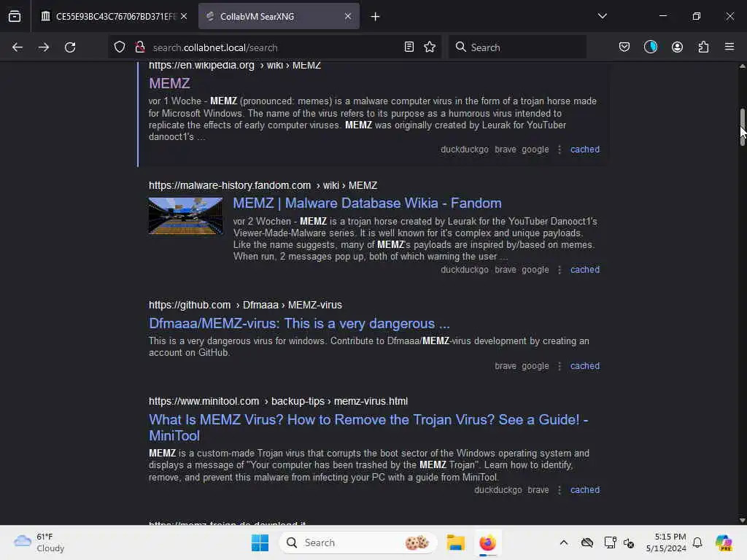This screenshot has height=560, width=747.
Task: View site security lock information
Action: click(x=140, y=47)
